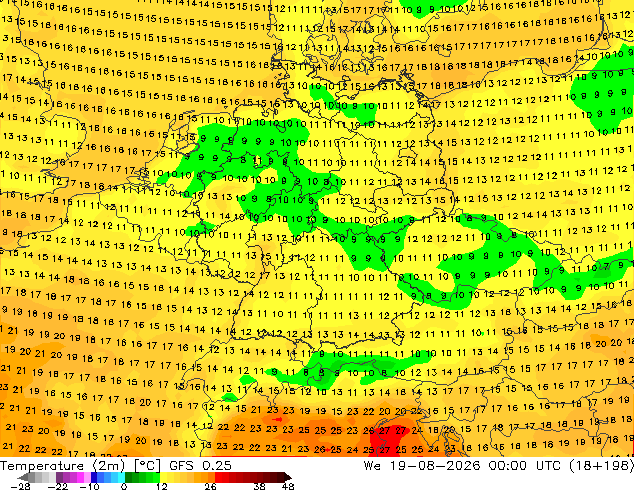Click the 'Temperature (2m) [°C] GFS 0.25' title

coord(116,465)
